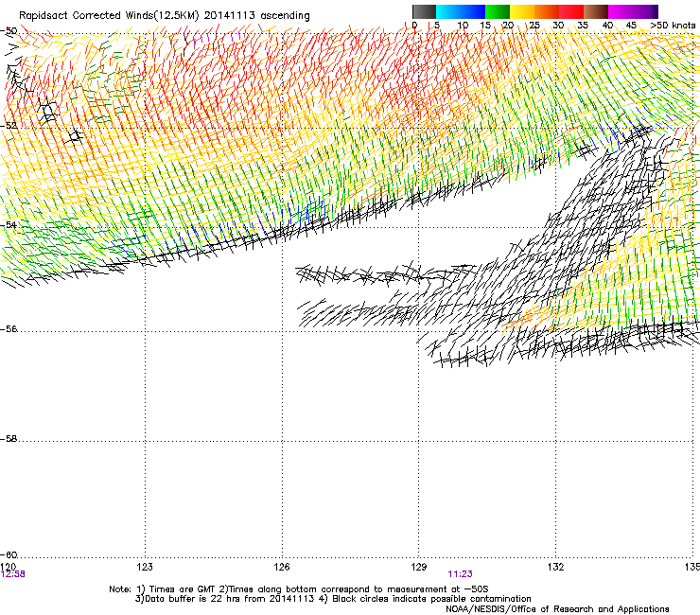Click the purple time label '11:23'
The width and height of the screenshot is (700, 615).
pos(461,574)
